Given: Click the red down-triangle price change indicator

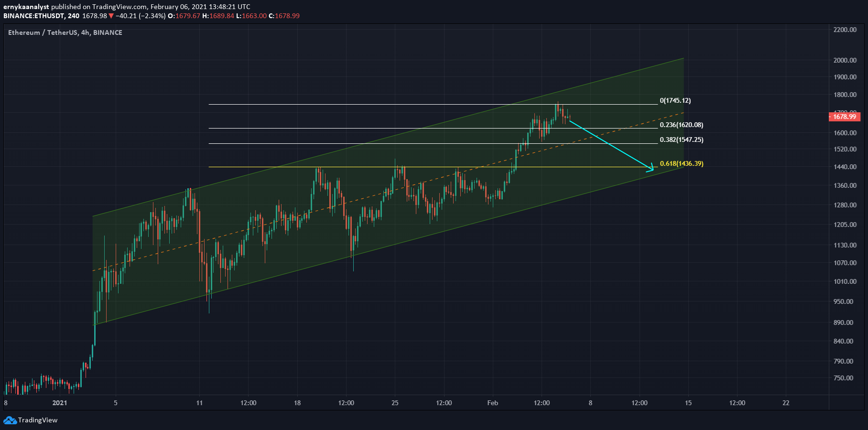Looking at the screenshot, I should pos(111,16).
